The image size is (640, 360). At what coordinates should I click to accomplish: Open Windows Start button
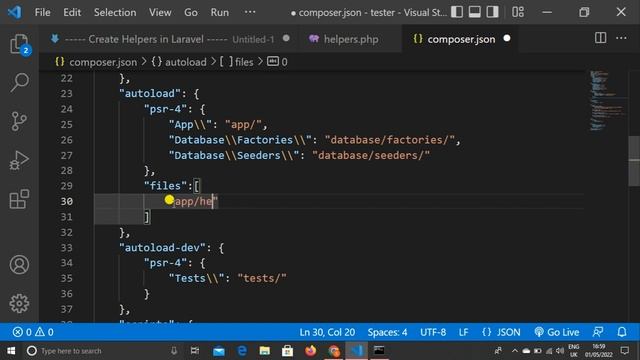11,351
